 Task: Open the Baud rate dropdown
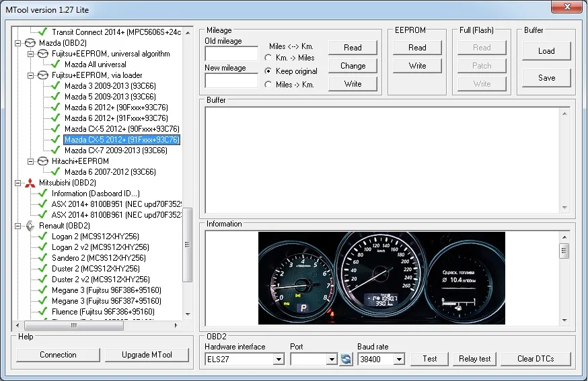[399, 359]
